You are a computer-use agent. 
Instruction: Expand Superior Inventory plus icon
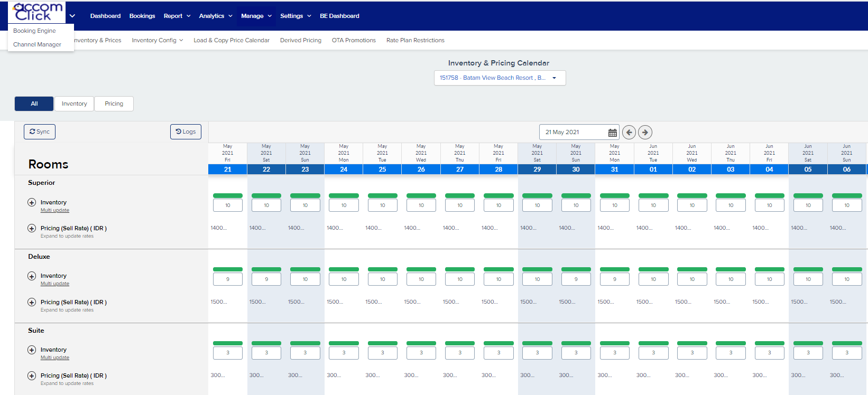(32, 202)
